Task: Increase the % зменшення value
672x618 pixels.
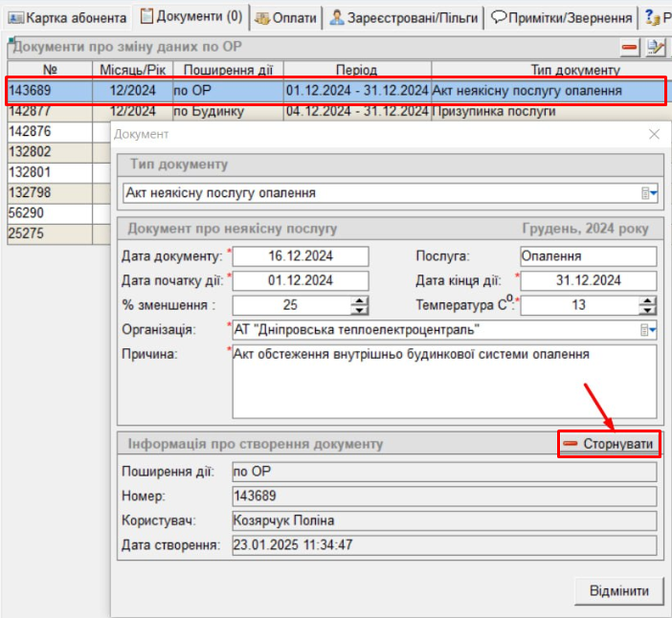Action: [360, 300]
